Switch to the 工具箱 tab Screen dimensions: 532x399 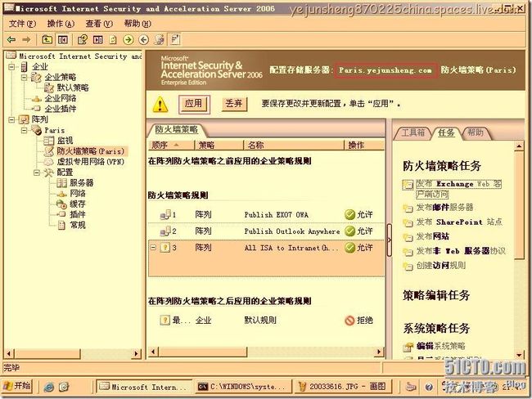point(413,132)
